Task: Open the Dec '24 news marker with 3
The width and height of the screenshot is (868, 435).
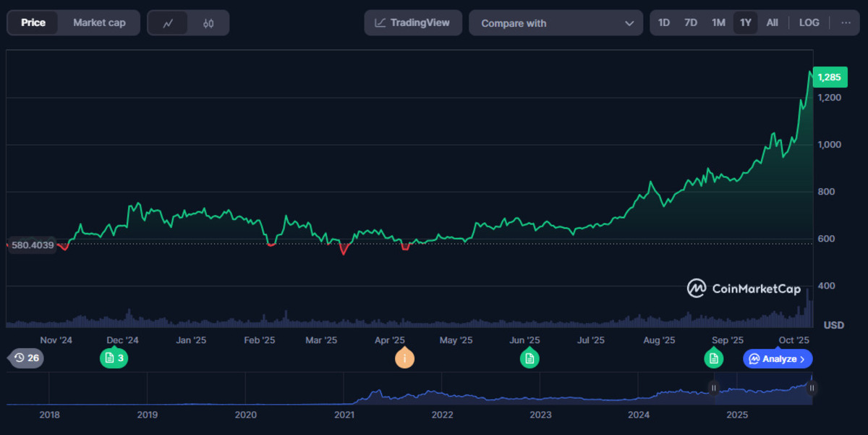Action: click(x=114, y=358)
